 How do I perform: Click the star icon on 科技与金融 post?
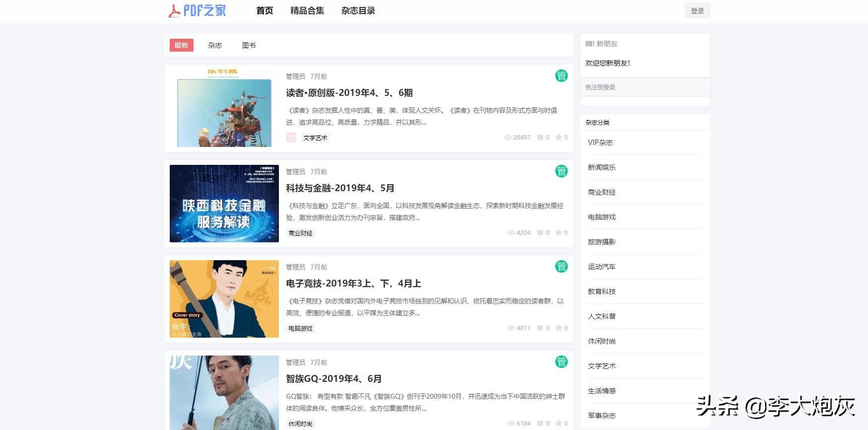point(559,232)
